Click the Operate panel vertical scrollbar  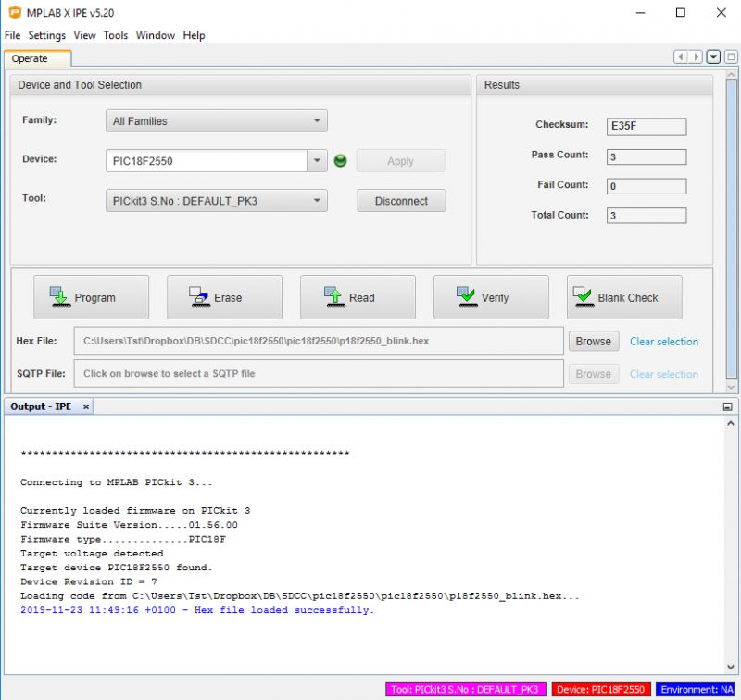[732, 229]
